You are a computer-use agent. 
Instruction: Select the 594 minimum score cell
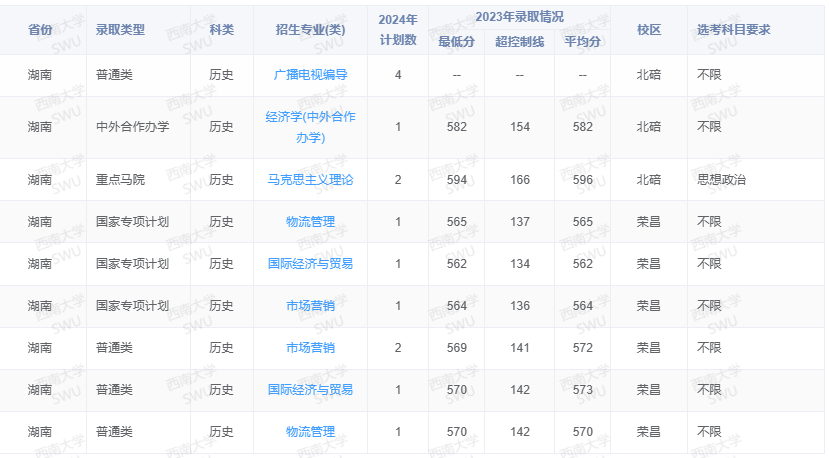point(457,180)
